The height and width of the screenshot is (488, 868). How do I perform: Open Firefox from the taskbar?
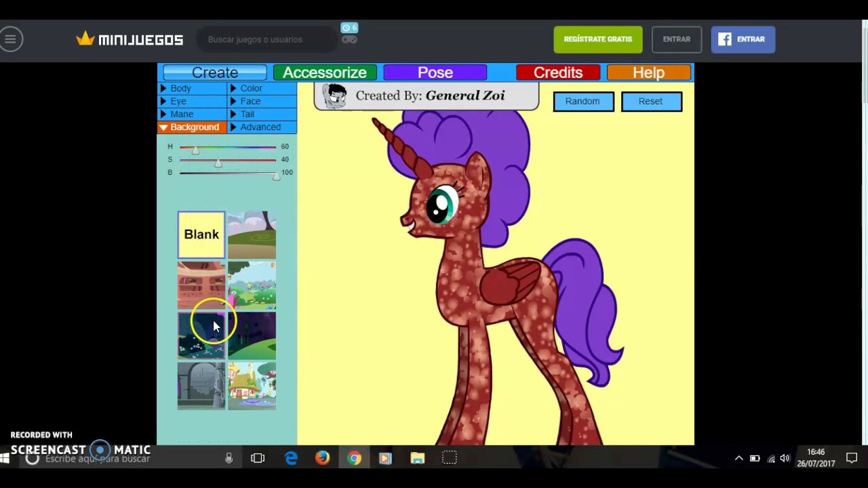coord(322,459)
